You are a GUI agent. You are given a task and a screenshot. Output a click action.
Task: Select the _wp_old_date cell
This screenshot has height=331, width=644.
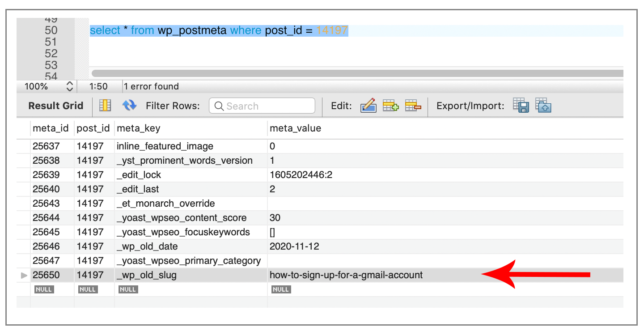click(x=191, y=246)
